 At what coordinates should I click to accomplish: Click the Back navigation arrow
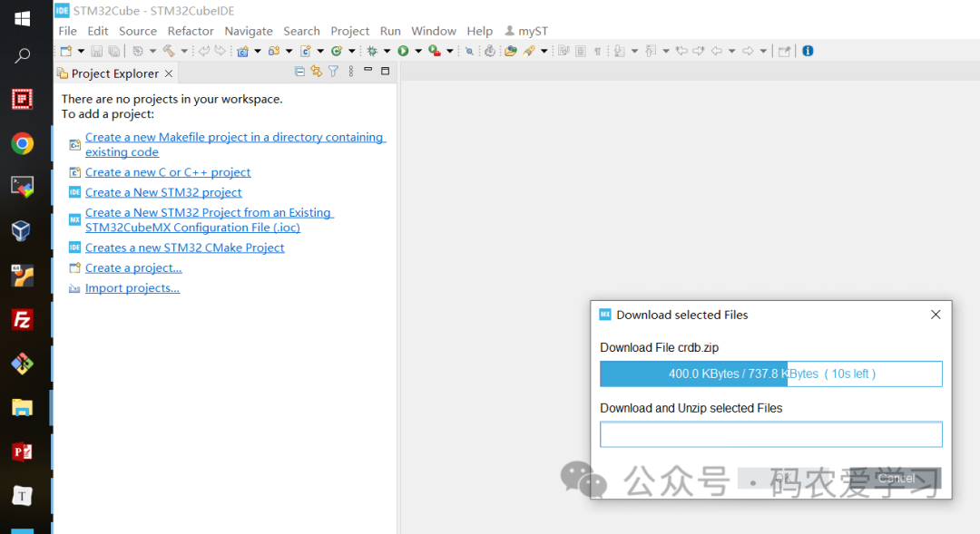click(717, 51)
